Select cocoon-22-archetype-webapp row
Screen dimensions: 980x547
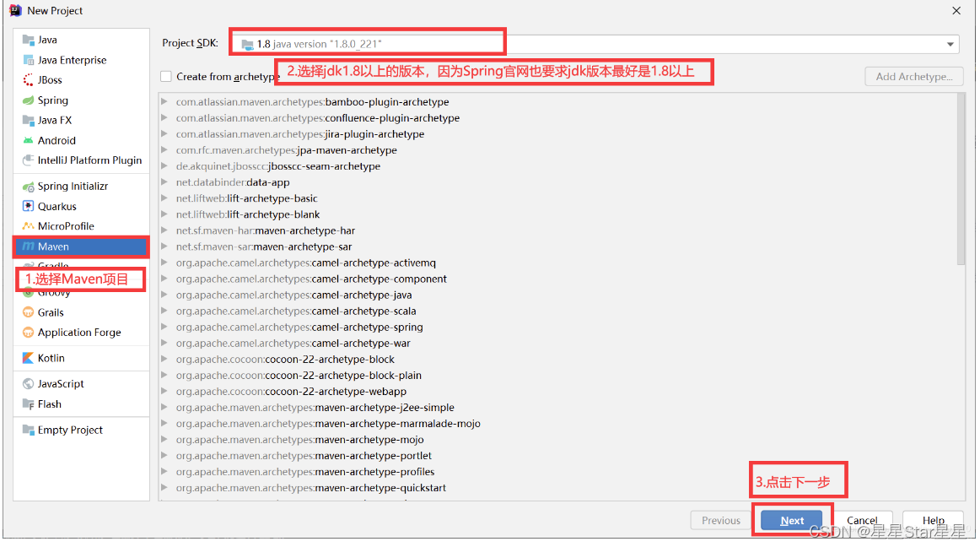point(557,391)
